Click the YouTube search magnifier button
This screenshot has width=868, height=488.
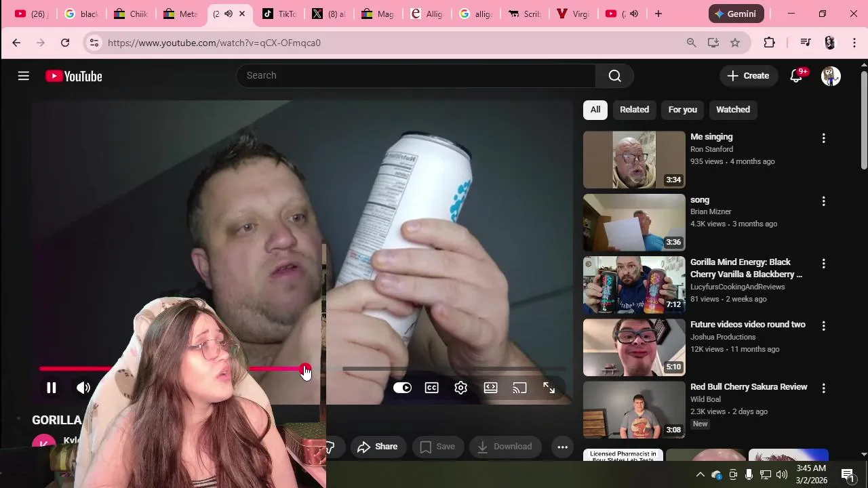click(614, 76)
